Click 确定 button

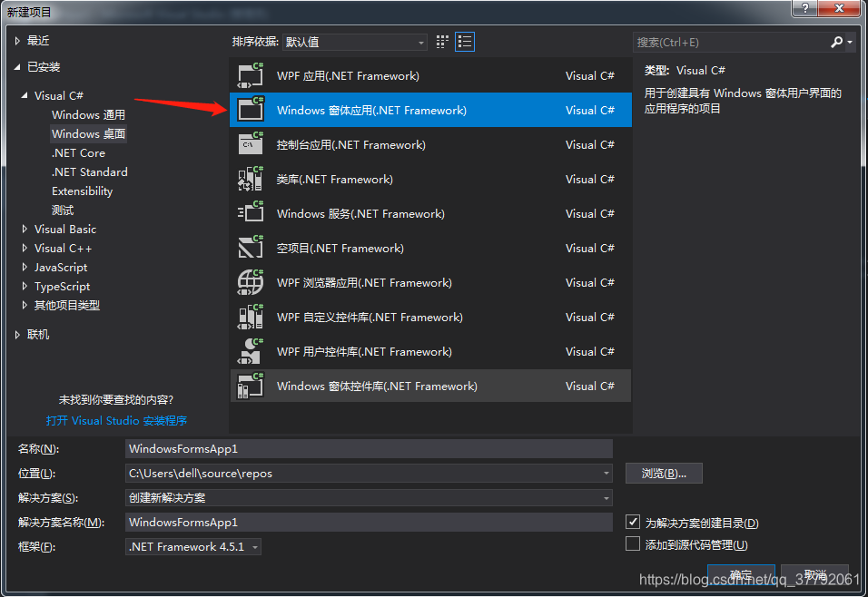click(x=741, y=575)
